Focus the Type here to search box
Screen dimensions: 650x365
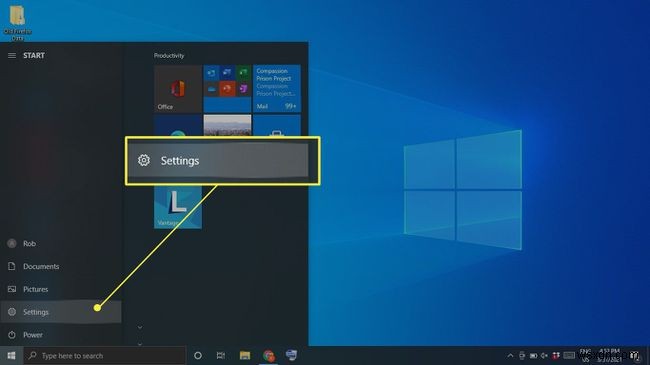(x=104, y=356)
